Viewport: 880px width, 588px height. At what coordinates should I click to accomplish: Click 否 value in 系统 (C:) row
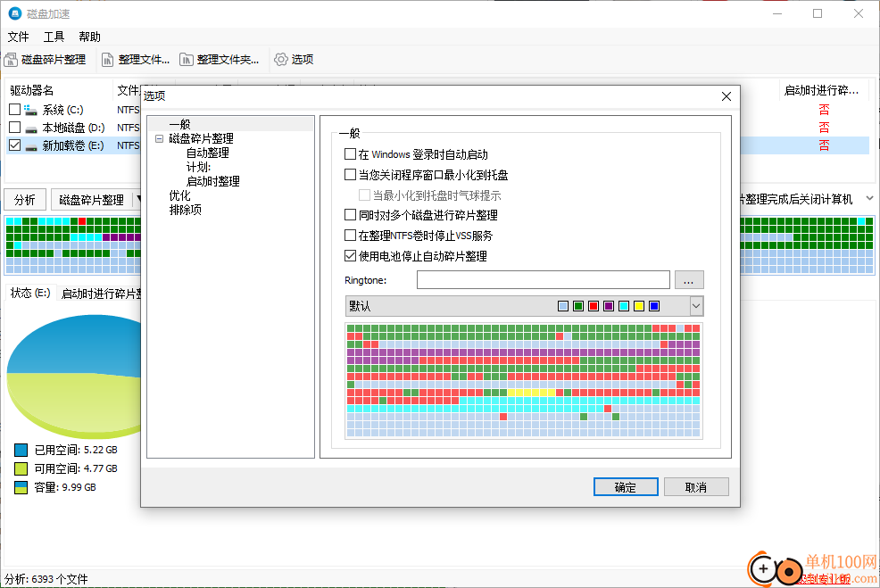824,110
